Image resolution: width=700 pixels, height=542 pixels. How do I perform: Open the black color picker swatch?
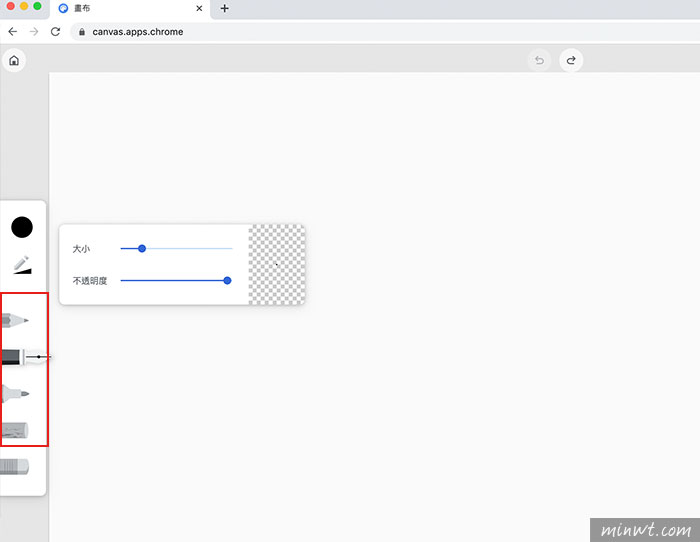(22, 227)
